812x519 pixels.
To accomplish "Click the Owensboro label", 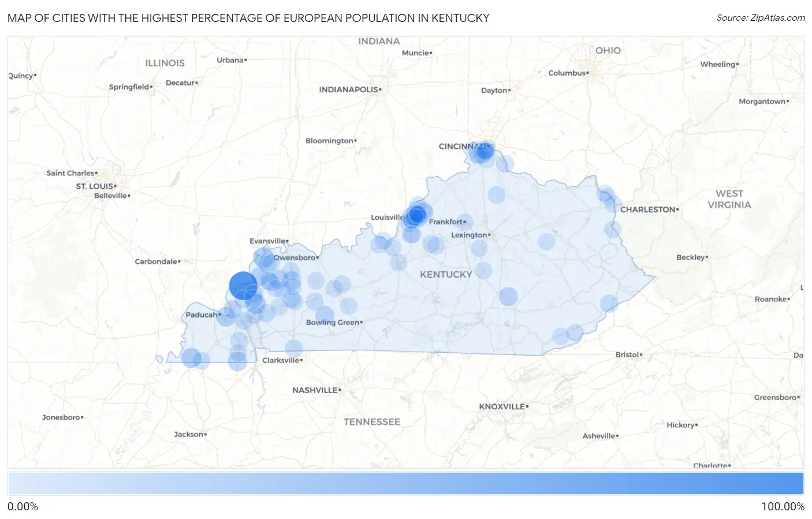I will pos(295,257).
